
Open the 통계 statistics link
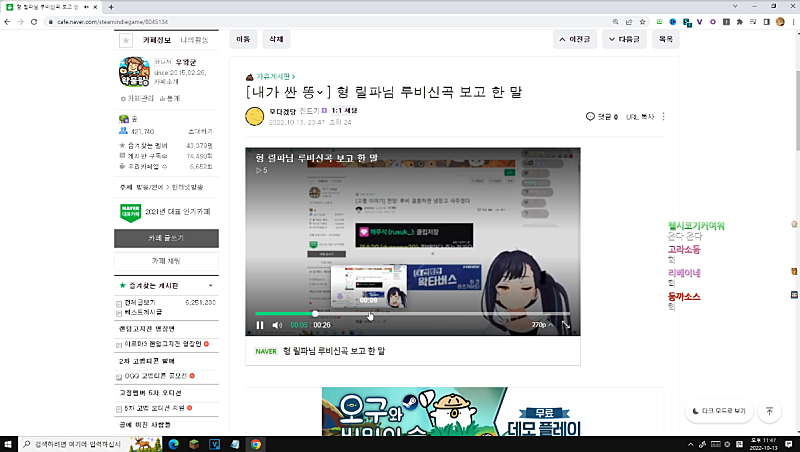[170, 98]
